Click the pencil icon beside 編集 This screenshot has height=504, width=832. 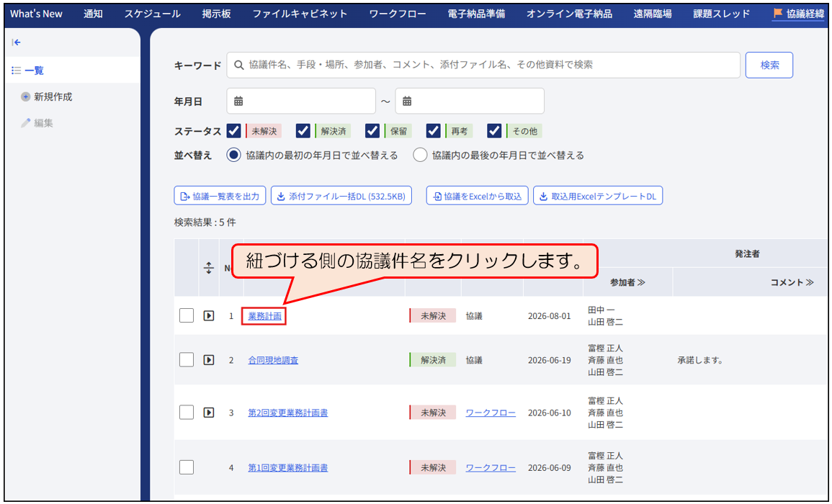click(25, 123)
